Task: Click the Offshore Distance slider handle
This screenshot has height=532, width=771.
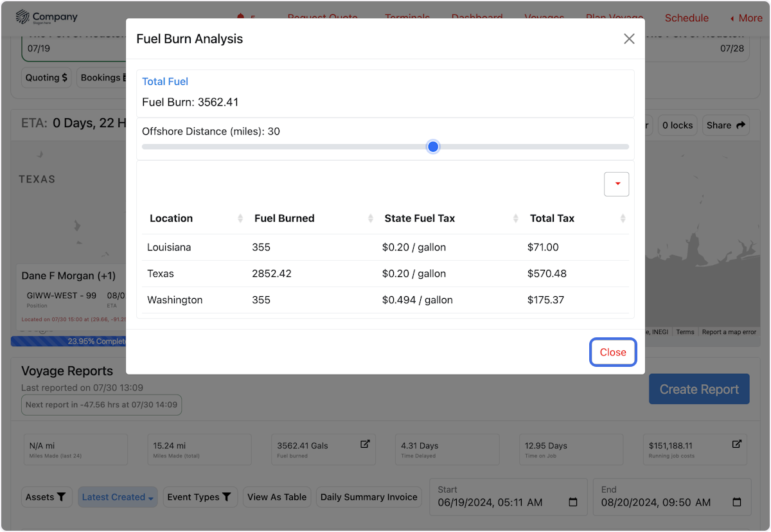Action: coord(433,147)
